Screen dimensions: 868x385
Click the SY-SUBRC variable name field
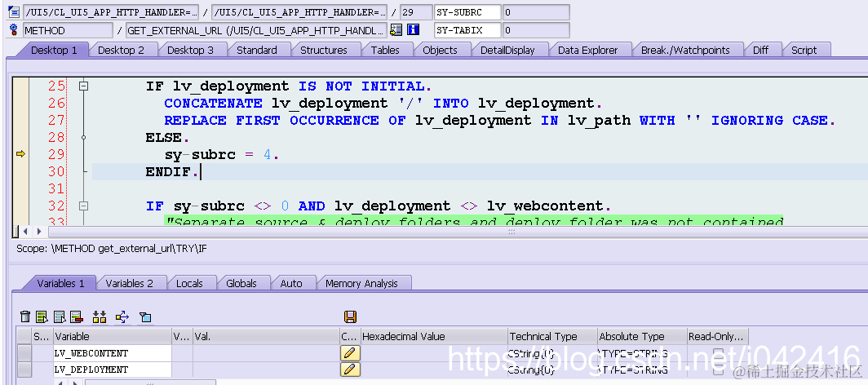467,12
